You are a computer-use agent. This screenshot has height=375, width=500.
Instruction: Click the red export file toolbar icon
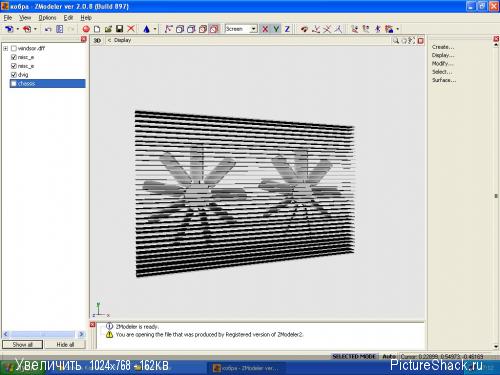point(27,29)
